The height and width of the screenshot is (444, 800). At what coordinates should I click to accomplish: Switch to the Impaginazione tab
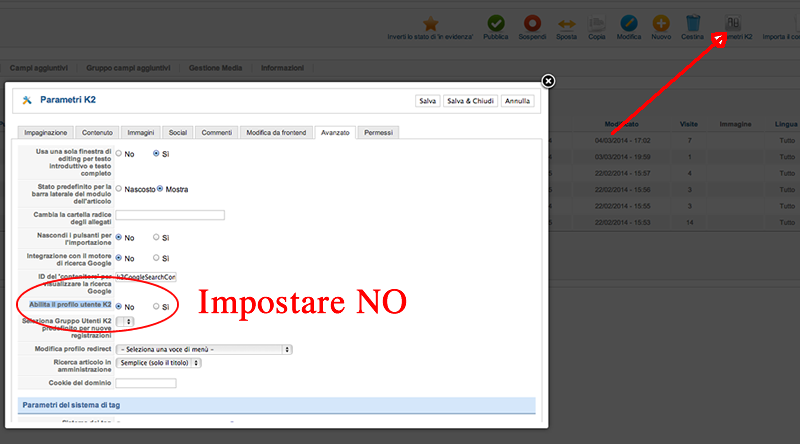point(45,133)
